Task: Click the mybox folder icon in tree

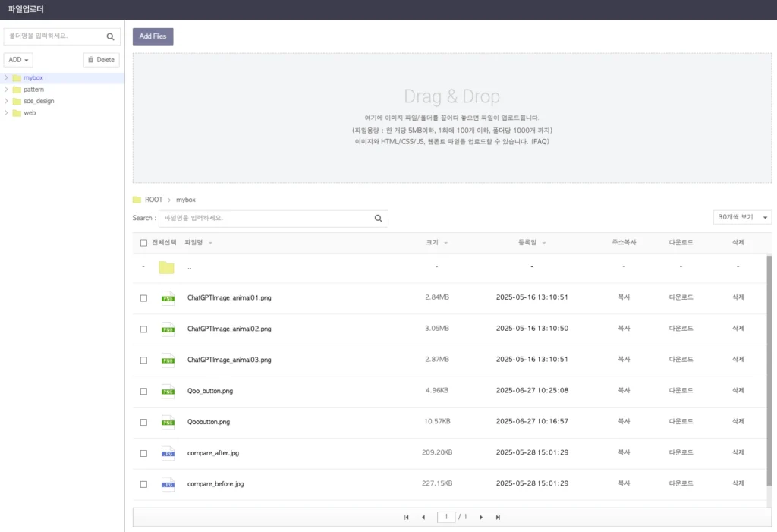Action: [17, 78]
